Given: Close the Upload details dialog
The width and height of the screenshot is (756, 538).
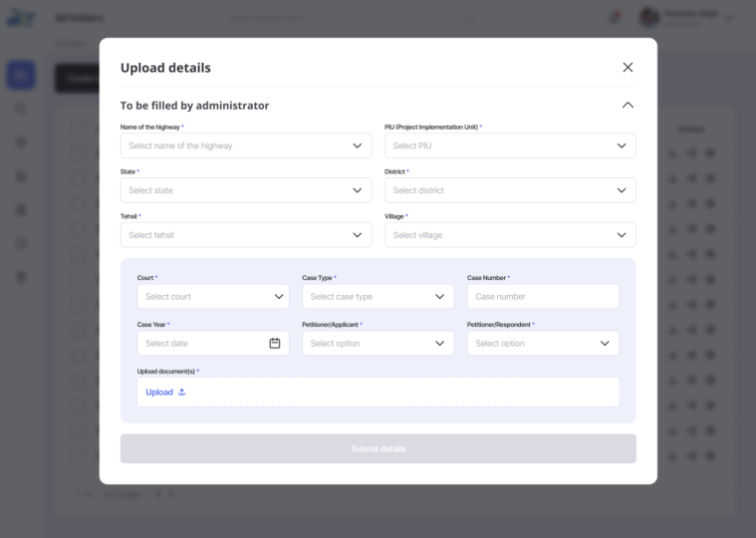Looking at the screenshot, I should (628, 68).
